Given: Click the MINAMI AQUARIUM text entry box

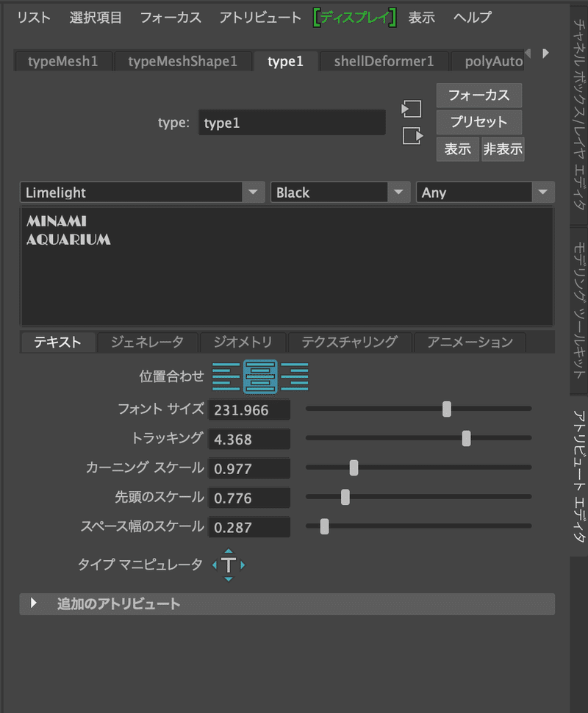Looking at the screenshot, I should point(287,267).
